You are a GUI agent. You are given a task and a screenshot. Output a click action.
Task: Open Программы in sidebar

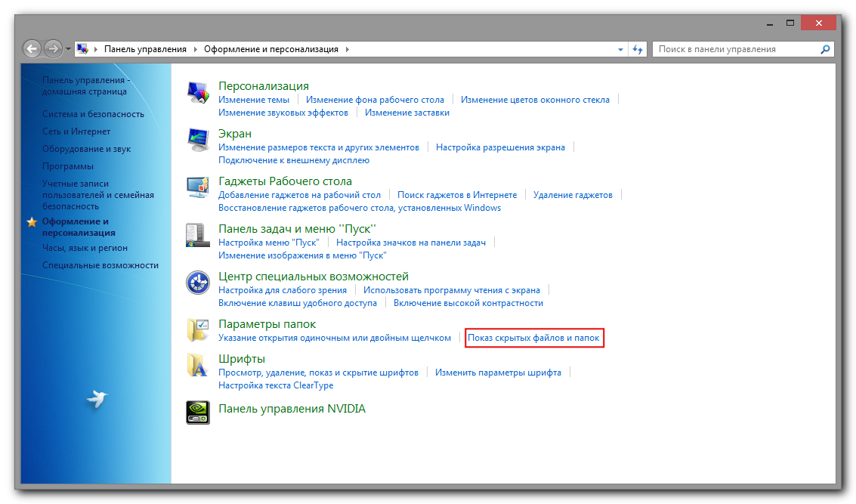(68, 166)
